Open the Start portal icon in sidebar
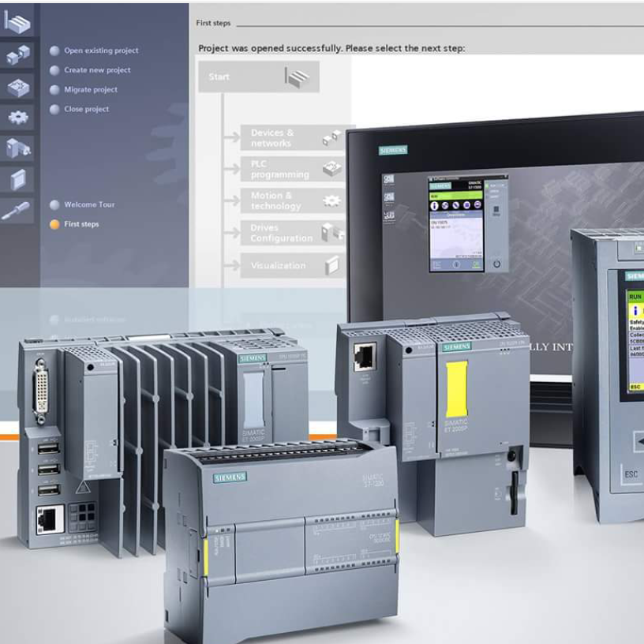 (17, 21)
